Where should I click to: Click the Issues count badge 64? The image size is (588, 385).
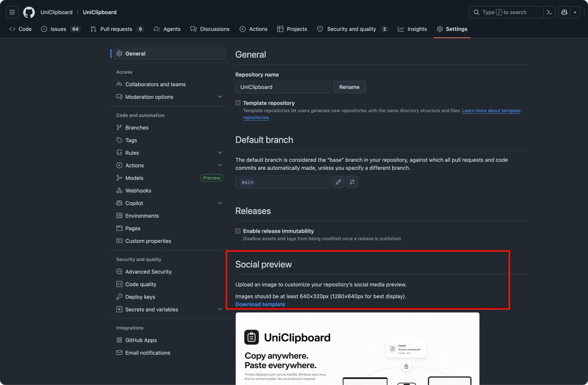click(75, 29)
